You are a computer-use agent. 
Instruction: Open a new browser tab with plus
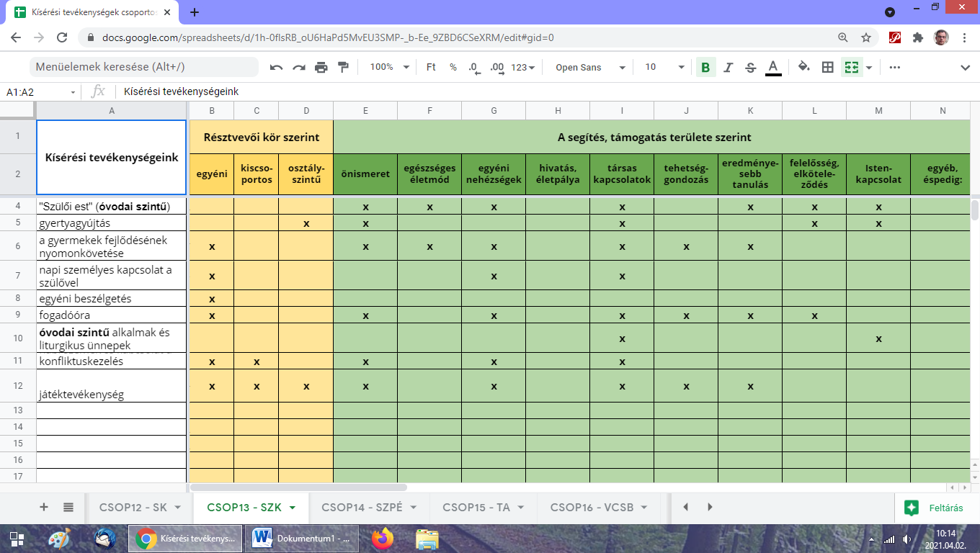coord(195,12)
